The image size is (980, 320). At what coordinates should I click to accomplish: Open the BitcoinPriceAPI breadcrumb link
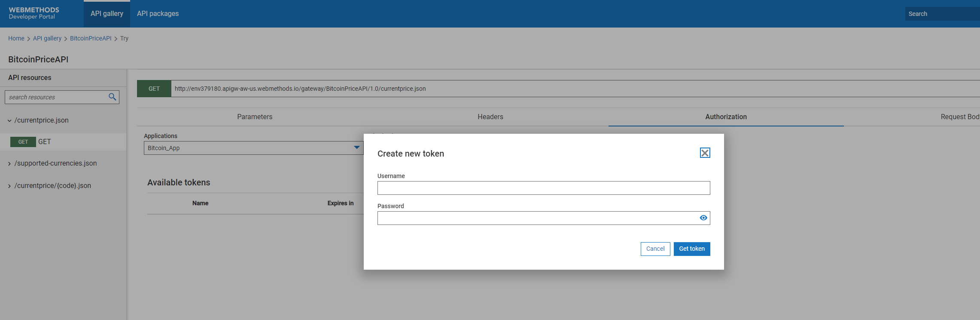tap(91, 38)
